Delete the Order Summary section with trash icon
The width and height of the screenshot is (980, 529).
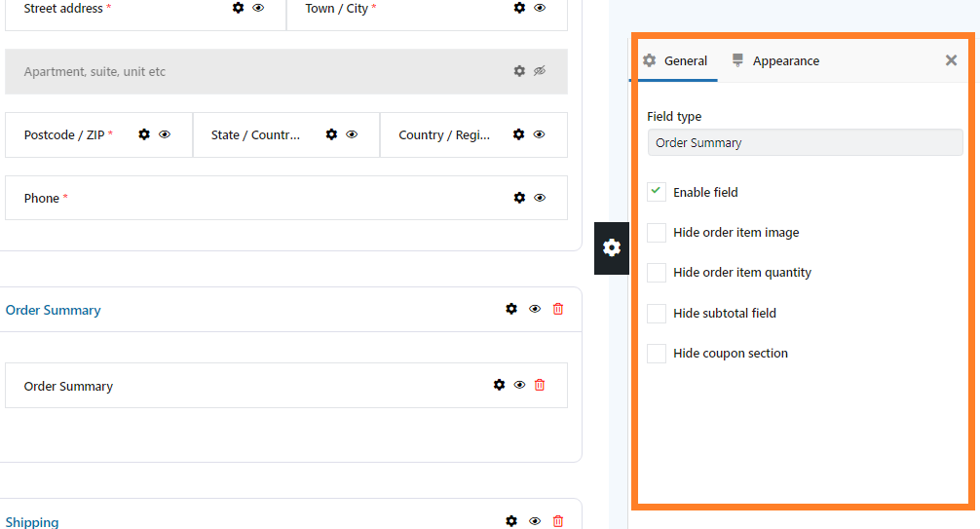(x=558, y=309)
